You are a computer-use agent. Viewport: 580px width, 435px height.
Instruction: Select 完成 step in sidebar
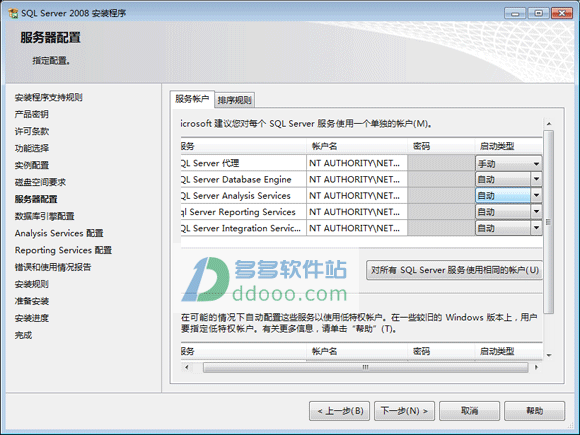23,335
